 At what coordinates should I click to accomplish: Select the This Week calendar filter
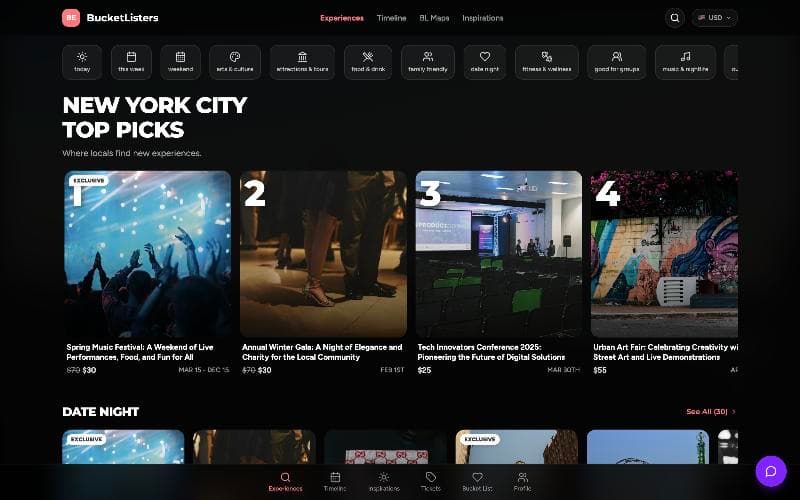coord(131,62)
